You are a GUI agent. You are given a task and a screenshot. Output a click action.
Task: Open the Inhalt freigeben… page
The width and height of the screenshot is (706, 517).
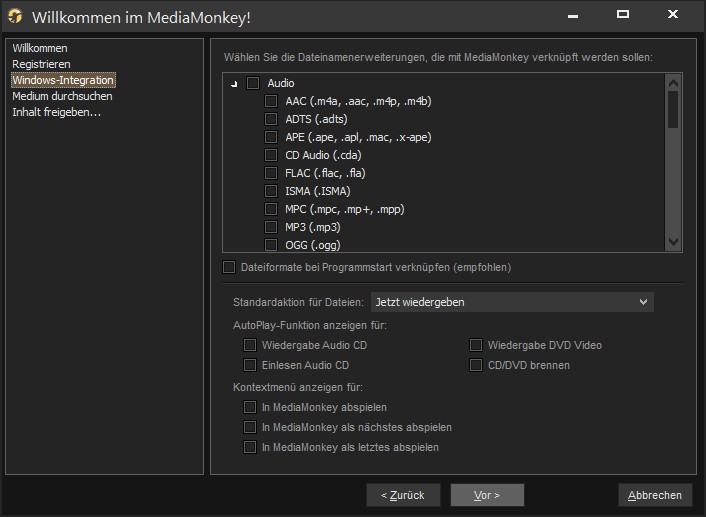[56, 112]
